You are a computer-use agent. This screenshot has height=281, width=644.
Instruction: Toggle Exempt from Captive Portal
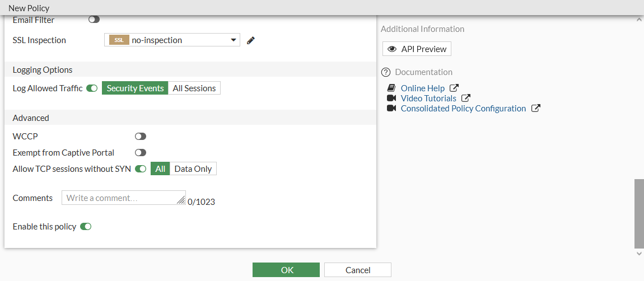[141, 153]
